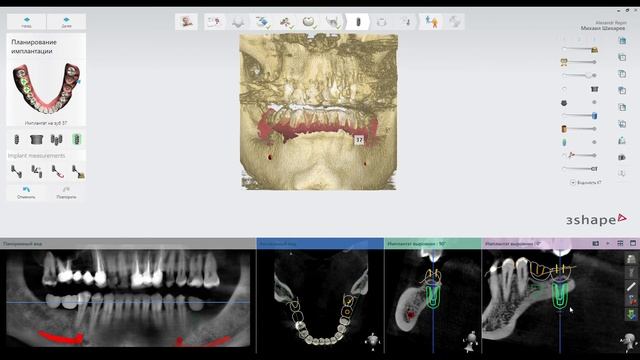
Task: Adjust the top CT bone visibility slider
Action: (580, 49)
